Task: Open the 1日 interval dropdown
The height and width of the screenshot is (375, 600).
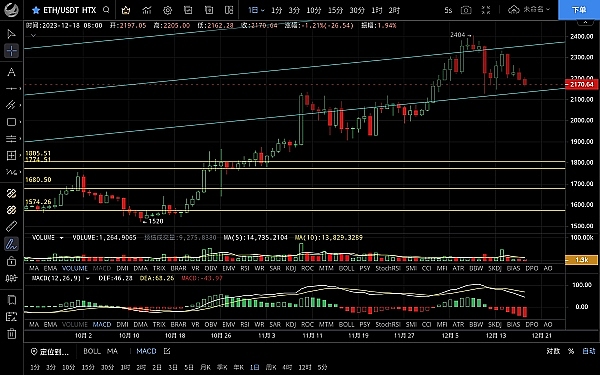Action: point(256,10)
